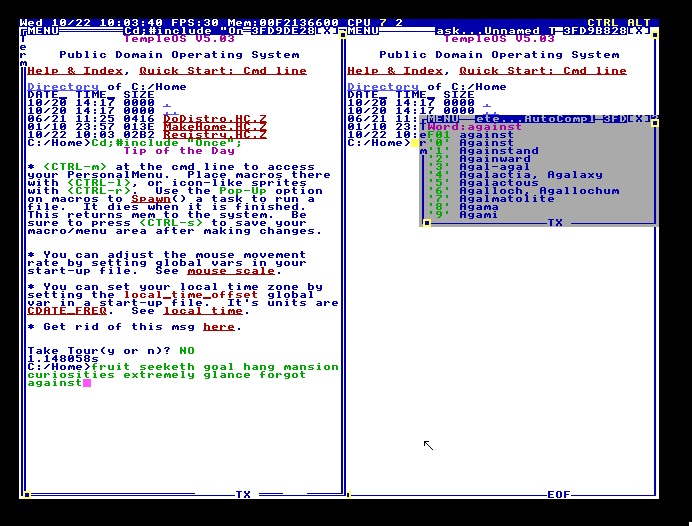
Task: Close the AutoComplete window with [X]
Action: (x=639, y=119)
